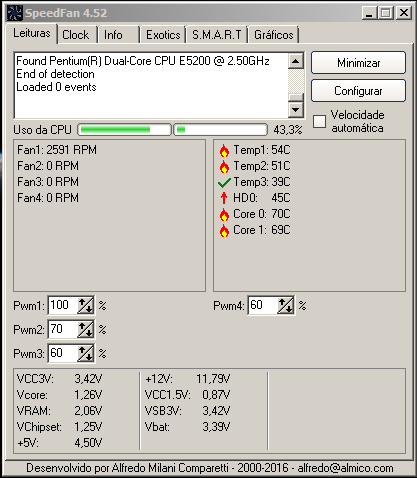Image resolution: width=417 pixels, height=478 pixels.
Task: Click the VSB3V voltage value 3,42V
Action: [x=216, y=411]
